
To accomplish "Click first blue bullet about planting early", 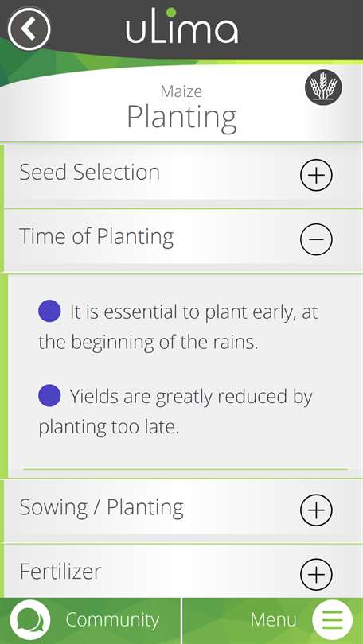I will pyautogui.click(x=49, y=311).
